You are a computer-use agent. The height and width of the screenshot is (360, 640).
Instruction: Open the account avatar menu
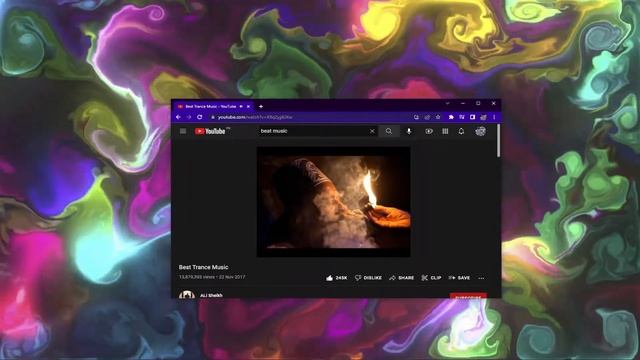pyautogui.click(x=480, y=131)
